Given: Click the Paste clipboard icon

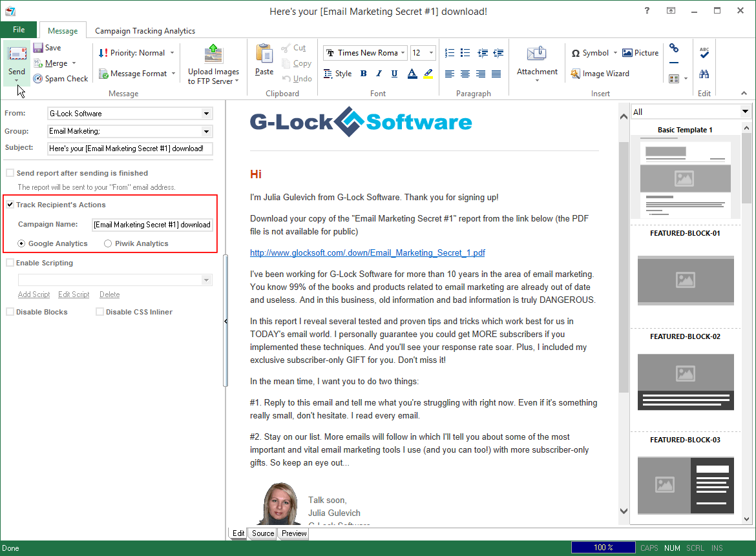Looking at the screenshot, I should 264,54.
